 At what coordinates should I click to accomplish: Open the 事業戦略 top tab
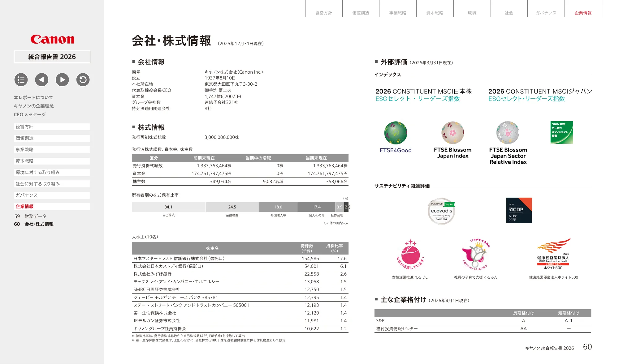(x=398, y=13)
